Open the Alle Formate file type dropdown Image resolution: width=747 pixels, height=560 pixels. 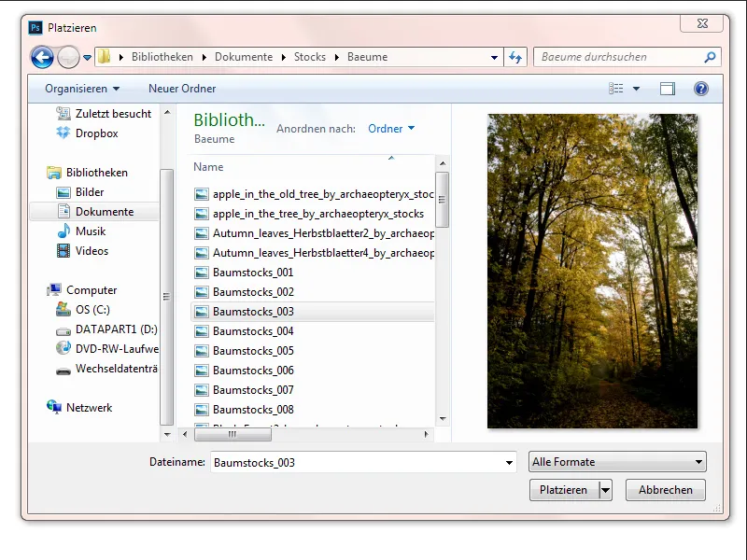[x=617, y=462]
